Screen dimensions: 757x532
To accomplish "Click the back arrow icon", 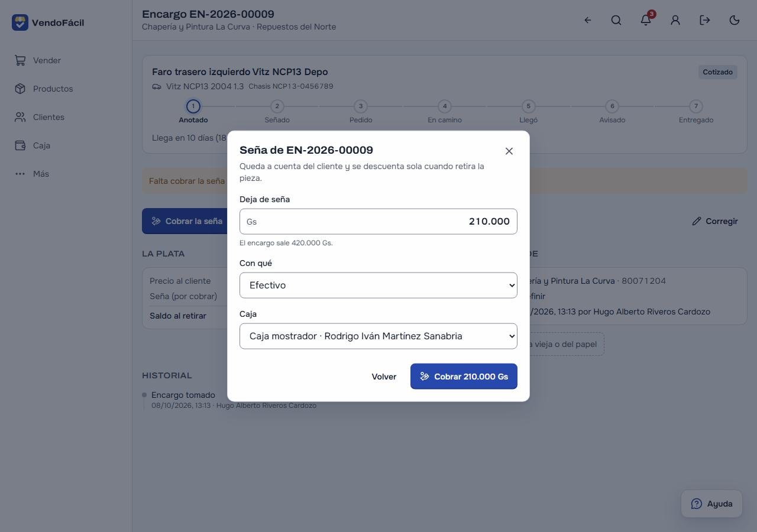I will point(587,20).
